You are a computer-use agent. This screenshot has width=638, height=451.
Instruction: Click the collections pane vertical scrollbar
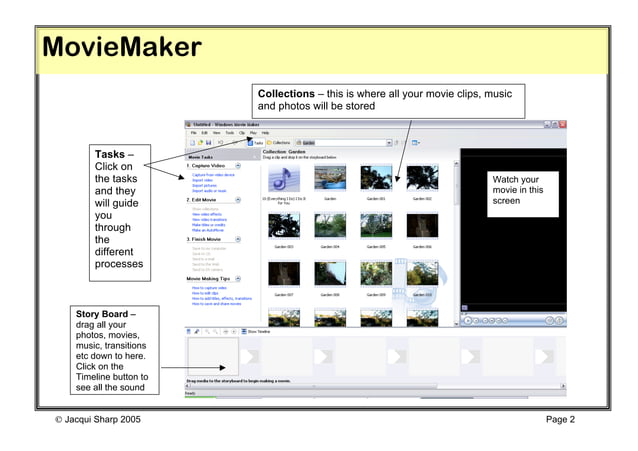[456, 185]
